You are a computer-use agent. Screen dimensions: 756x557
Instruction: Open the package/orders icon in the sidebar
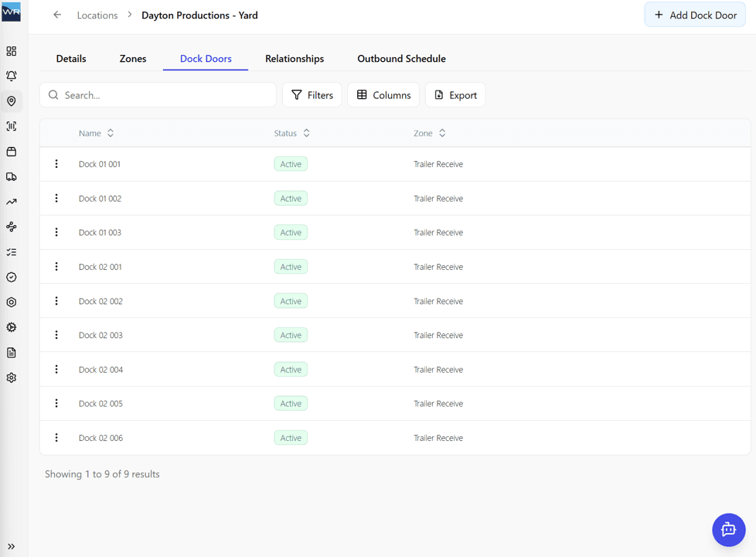(11, 152)
